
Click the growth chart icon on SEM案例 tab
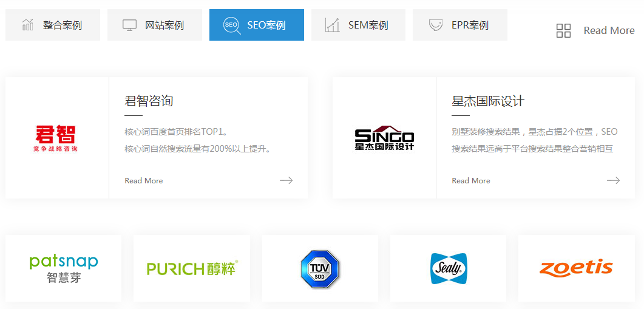(x=332, y=25)
